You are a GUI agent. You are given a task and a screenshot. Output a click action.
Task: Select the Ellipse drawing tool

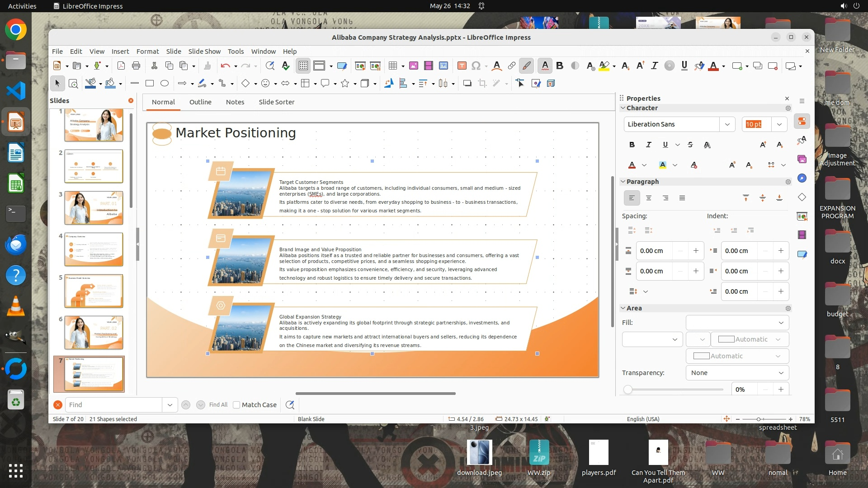[x=165, y=83]
